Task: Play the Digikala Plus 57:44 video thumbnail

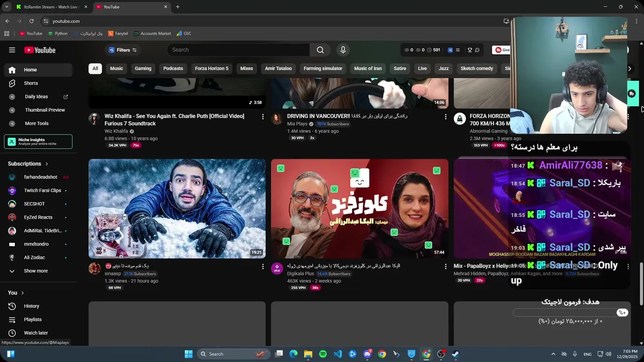Action: coord(360,209)
